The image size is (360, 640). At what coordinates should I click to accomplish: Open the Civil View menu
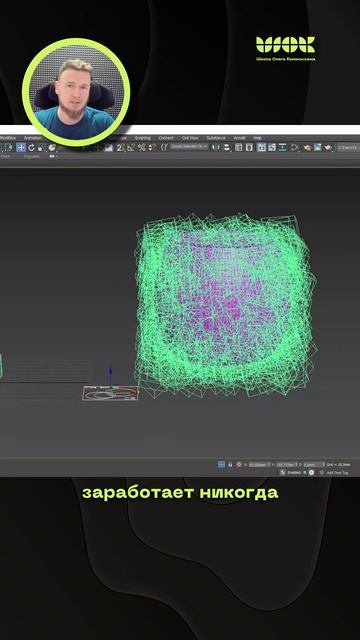pyautogui.click(x=190, y=138)
